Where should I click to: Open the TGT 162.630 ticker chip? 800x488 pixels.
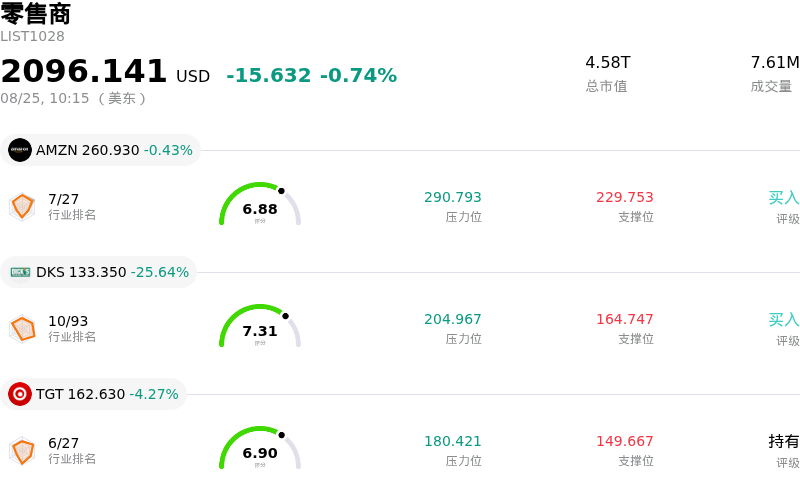(x=93, y=394)
